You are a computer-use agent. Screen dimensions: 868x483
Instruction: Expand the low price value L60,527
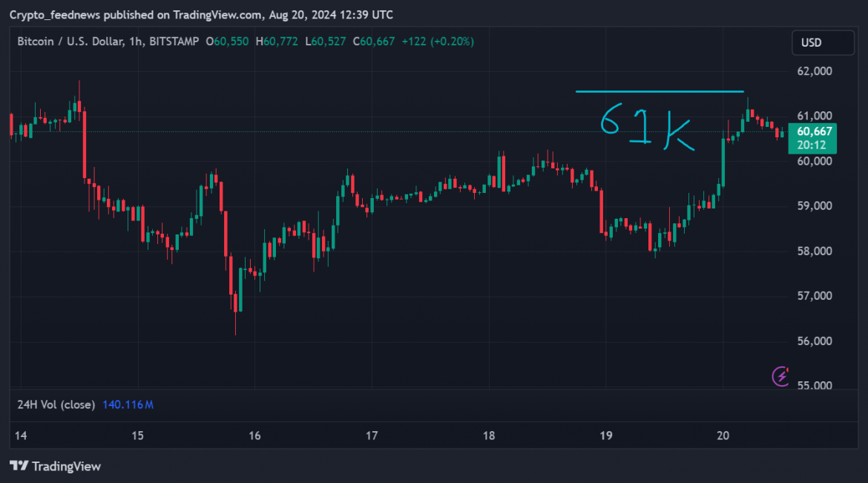328,42
